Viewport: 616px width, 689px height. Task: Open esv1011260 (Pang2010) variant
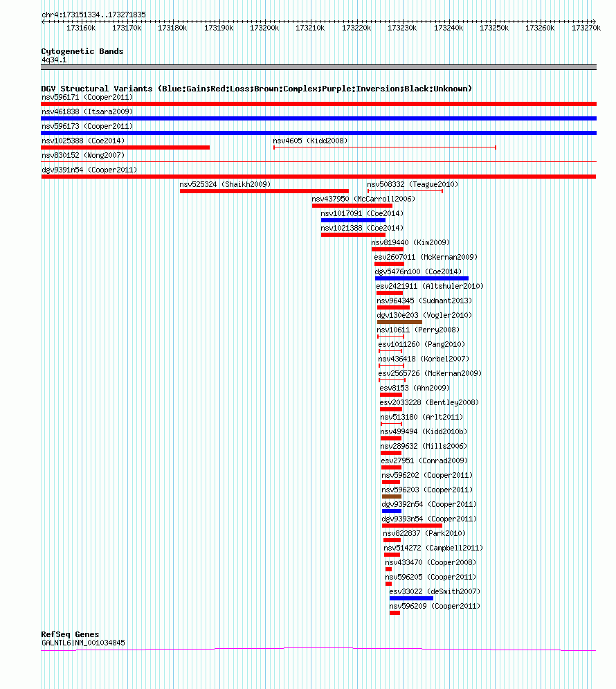click(x=390, y=350)
